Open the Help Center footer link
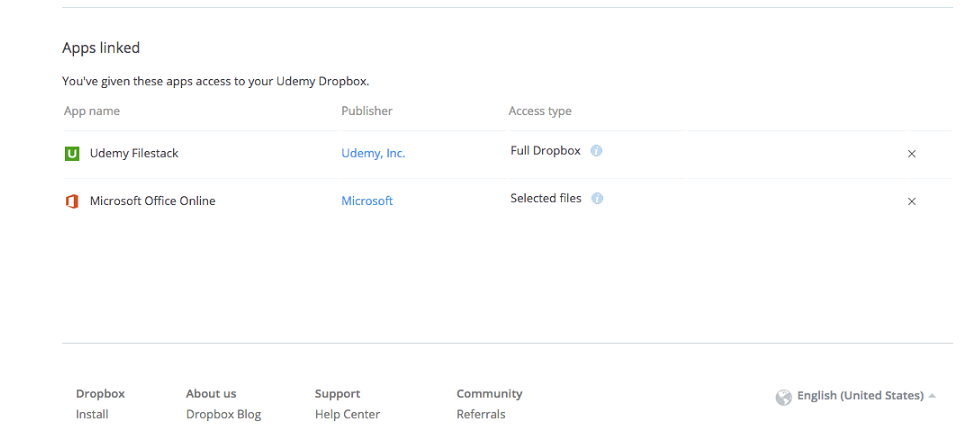This screenshot has width=963, height=426. click(x=348, y=414)
